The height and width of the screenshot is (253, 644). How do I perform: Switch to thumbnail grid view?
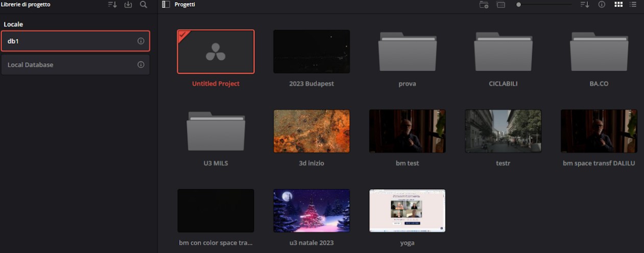tap(618, 5)
